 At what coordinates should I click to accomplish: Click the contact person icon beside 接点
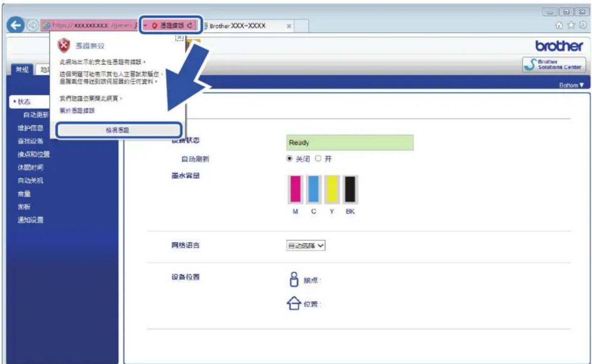[294, 280]
